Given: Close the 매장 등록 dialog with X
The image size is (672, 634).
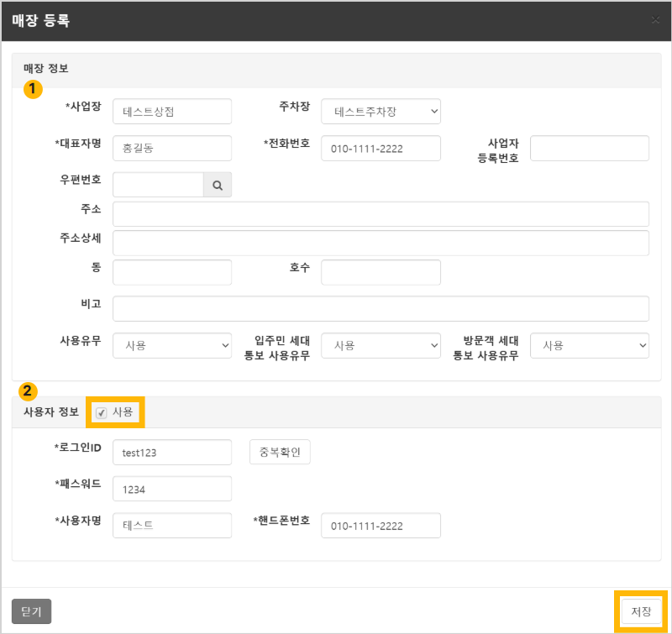Looking at the screenshot, I should pyautogui.click(x=655, y=20).
